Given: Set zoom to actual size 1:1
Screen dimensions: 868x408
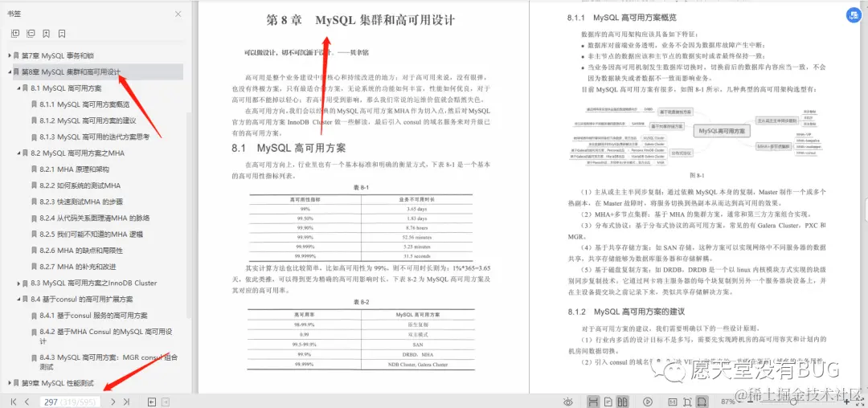Looking at the screenshot, I should pyautogui.click(x=673, y=402).
